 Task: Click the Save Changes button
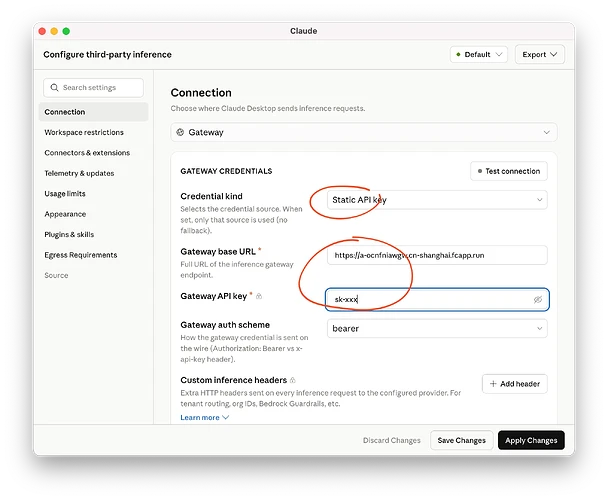461,440
